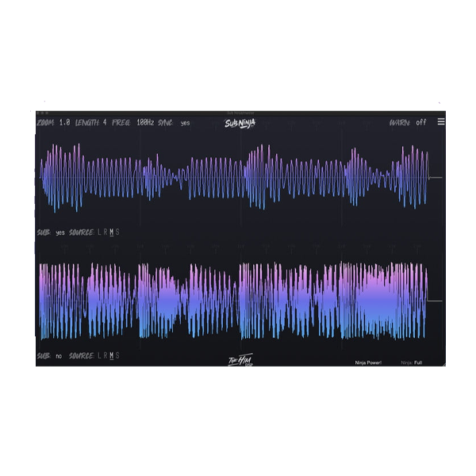Screen dimensions: 476x476
Task: Click the FREQ label
Action: click(x=121, y=123)
